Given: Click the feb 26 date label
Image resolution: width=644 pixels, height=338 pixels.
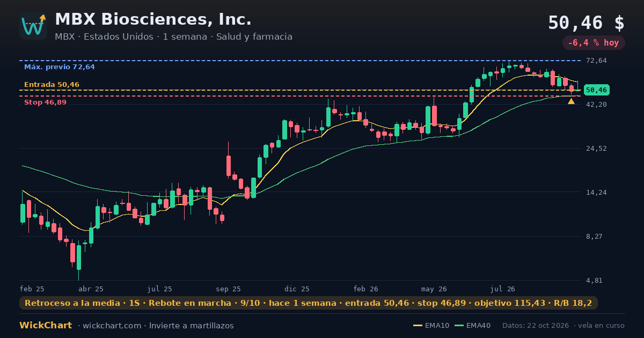Looking at the screenshot, I should point(366,289).
